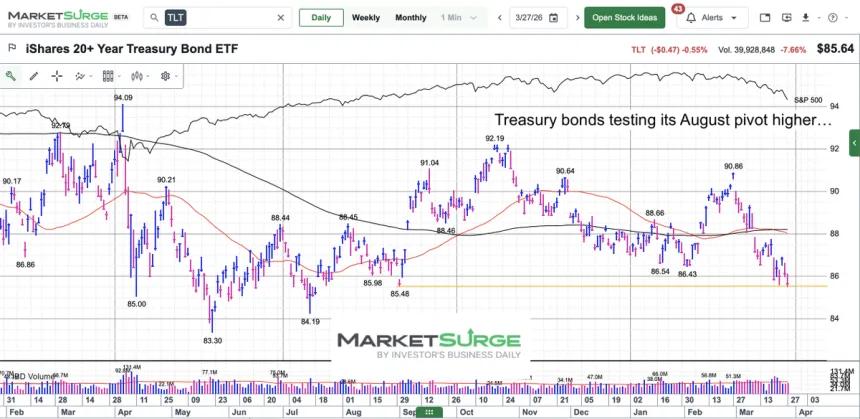The width and height of the screenshot is (860, 419).
Task: Click the 92.19 October peak label
Action: [x=495, y=138]
